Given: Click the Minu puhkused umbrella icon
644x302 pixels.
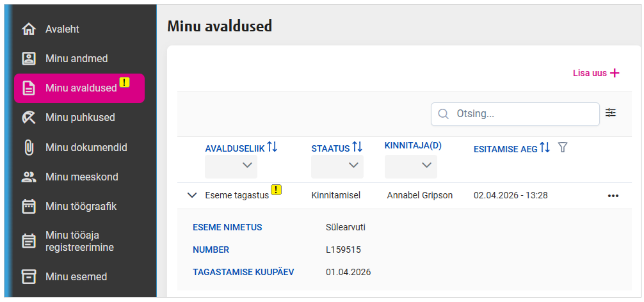Looking at the screenshot, I should coord(29,118).
